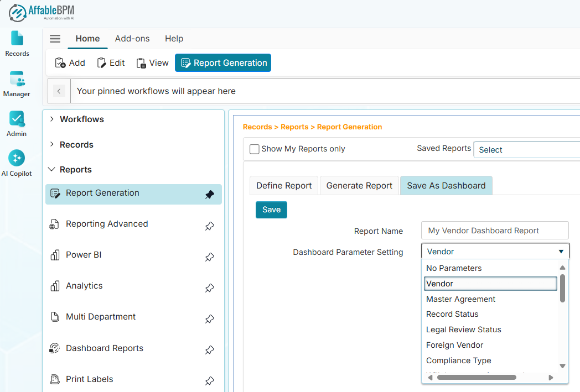The image size is (580, 392).
Task: Switch to the Generate Report tab
Action: pos(359,186)
